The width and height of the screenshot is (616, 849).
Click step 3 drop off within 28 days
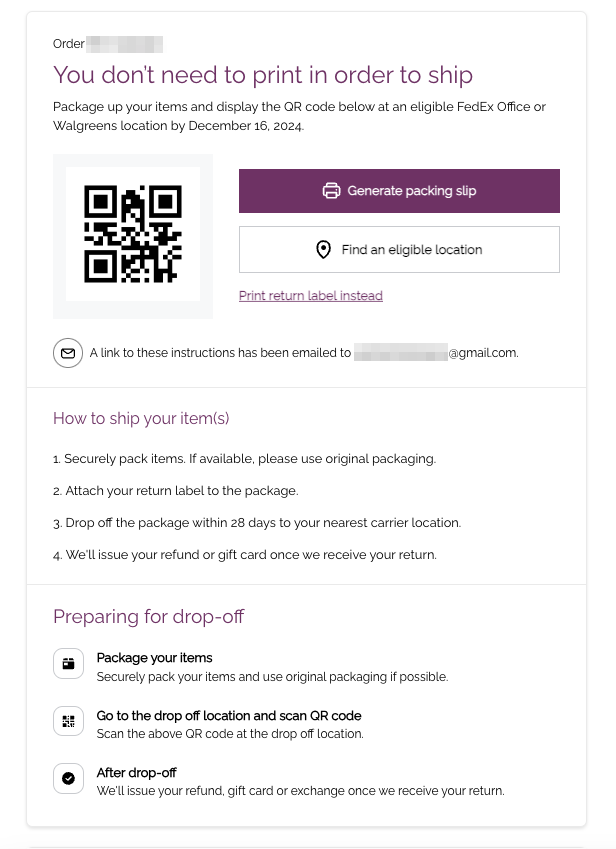pyautogui.click(x=257, y=523)
